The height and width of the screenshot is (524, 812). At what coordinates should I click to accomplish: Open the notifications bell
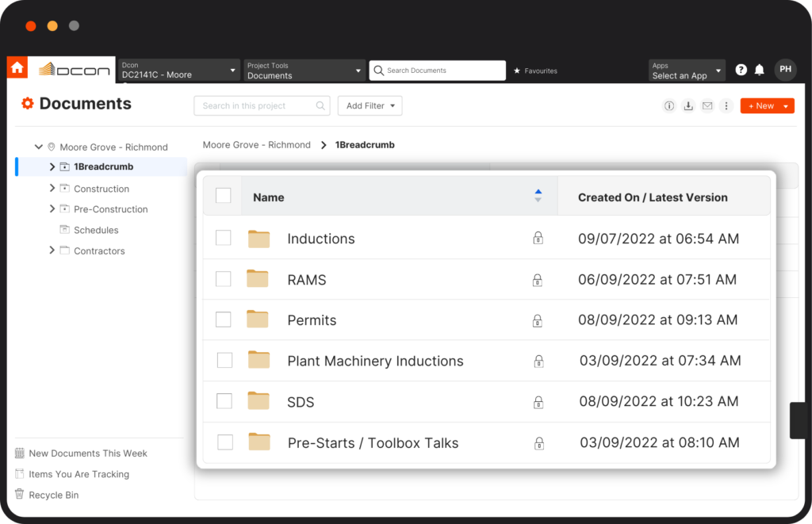(x=759, y=70)
